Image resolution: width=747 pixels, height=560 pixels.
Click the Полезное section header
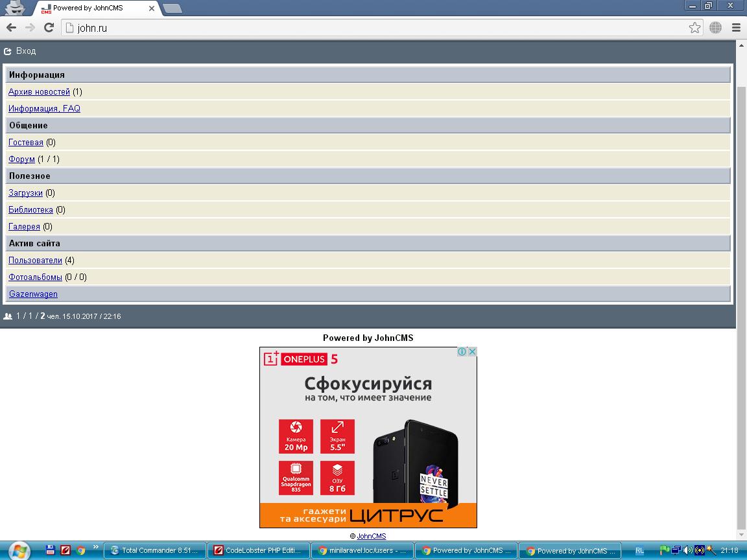(x=368, y=176)
